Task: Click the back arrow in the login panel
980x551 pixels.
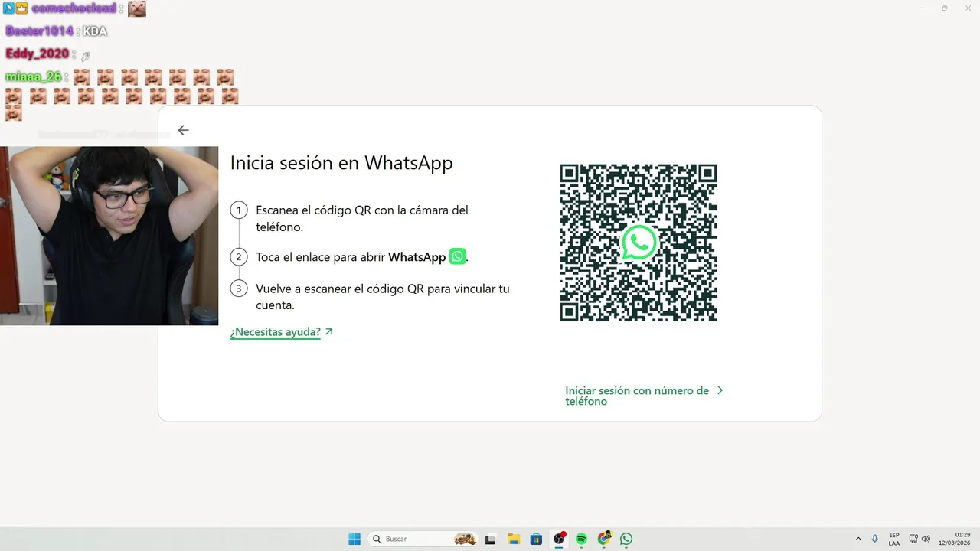Action: [x=183, y=130]
